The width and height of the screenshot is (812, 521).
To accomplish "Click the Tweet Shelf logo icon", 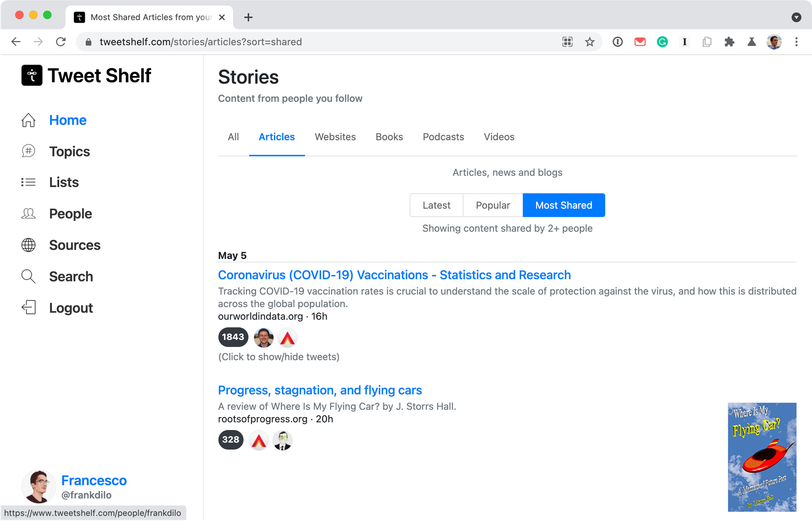I will tap(32, 76).
